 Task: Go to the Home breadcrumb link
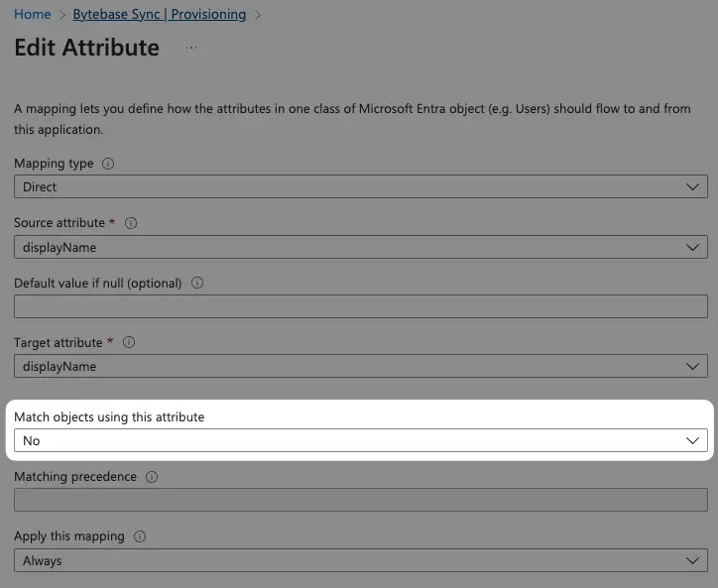32,14
